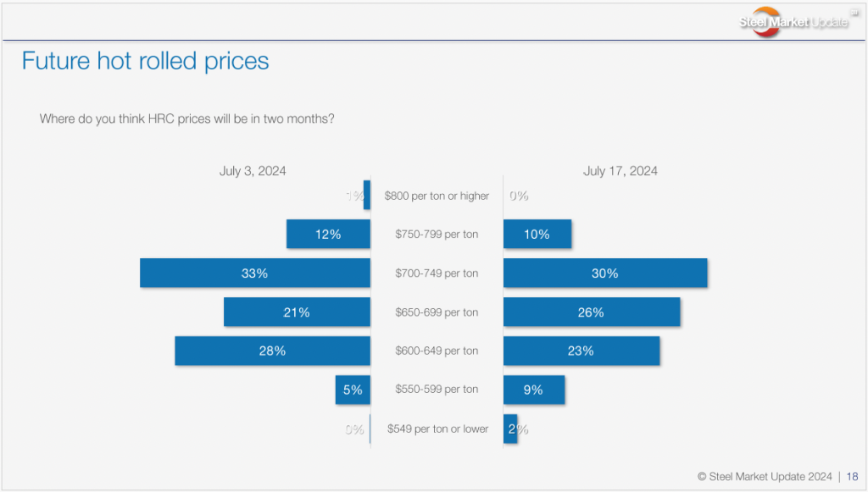Viewport: 868px width, 492px height.
Task: Click the 23% bar on the right
Action: 581,351
